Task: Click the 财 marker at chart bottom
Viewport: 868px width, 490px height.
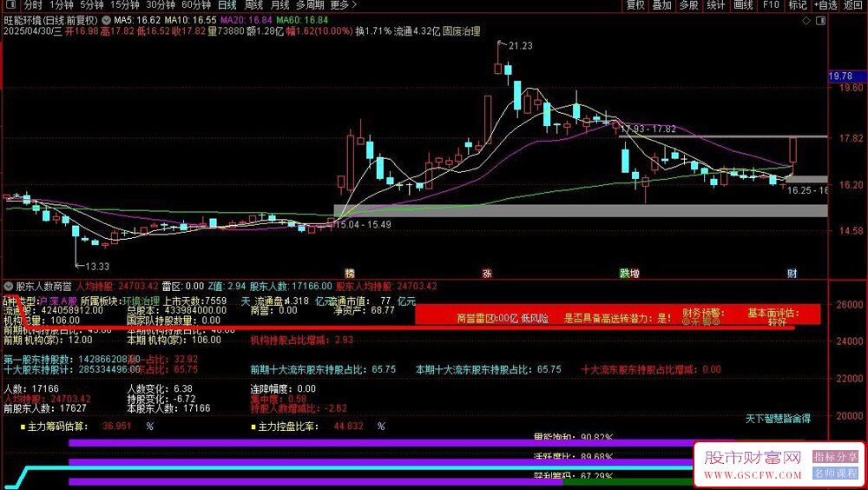Action: click(x=792, y=274)
